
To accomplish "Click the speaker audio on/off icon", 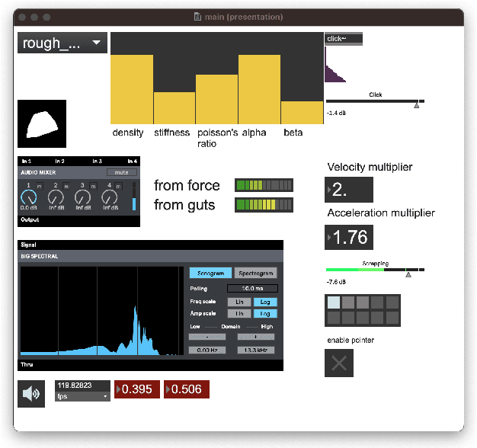I will pyautogui.click(x=31, y=394).
